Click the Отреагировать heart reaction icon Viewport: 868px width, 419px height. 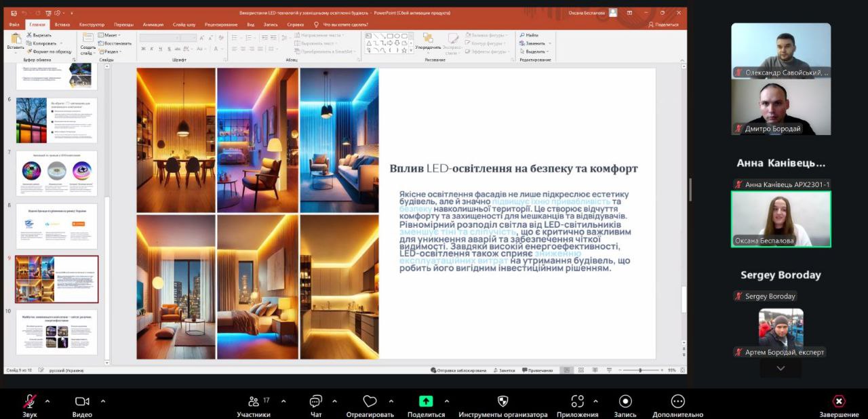(370, 401)
